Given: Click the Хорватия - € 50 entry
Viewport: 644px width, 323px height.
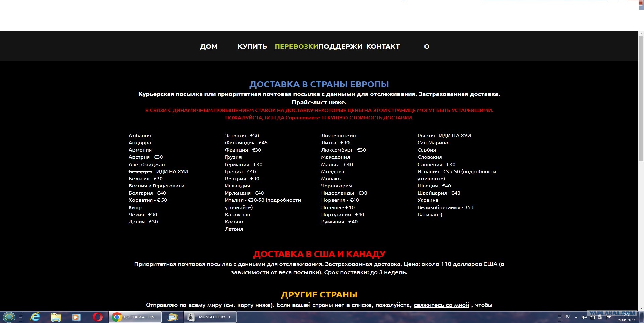Looking at the screenshot, I should (148, 200).
